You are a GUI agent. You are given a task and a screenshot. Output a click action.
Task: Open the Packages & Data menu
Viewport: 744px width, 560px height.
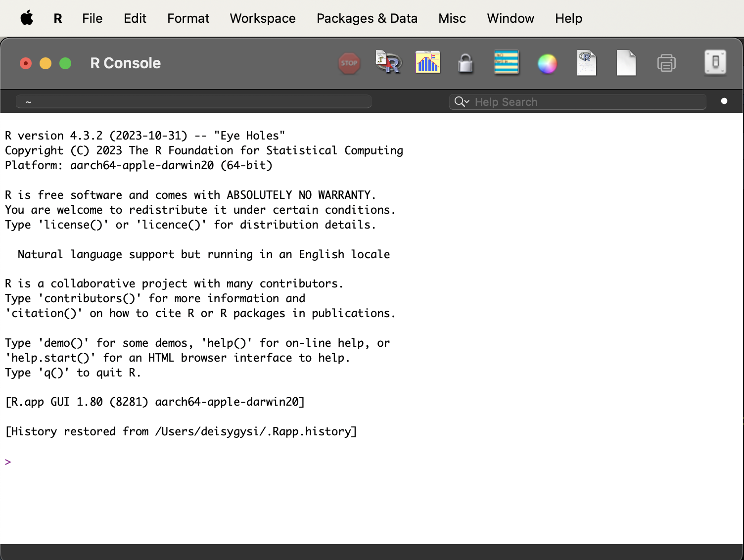coord(367,18)
